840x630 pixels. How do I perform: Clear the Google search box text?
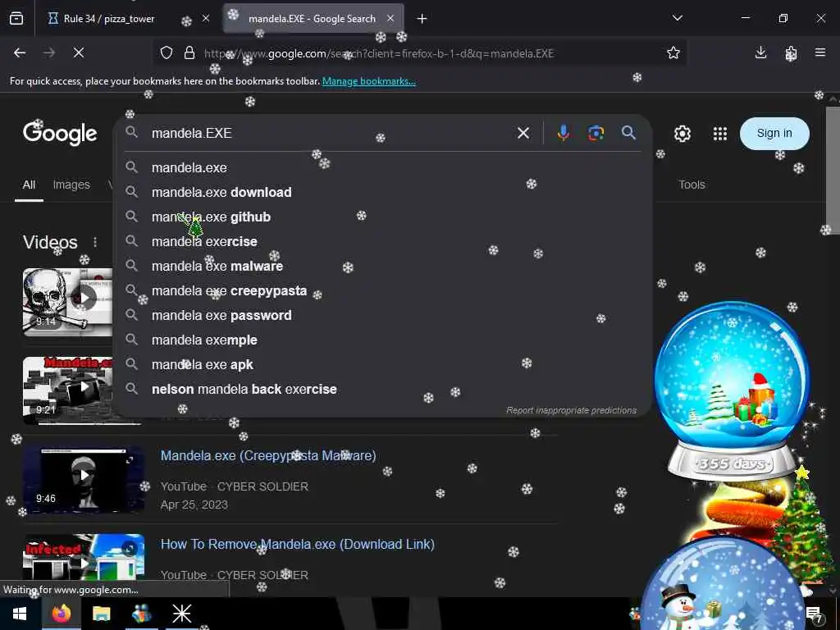pos(523,133)
